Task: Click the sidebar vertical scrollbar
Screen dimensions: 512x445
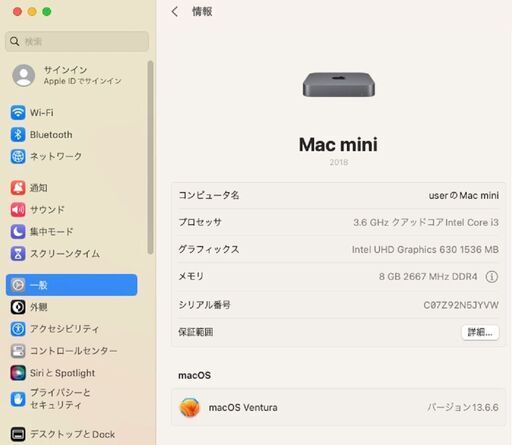Action: [x=150, y=158]
